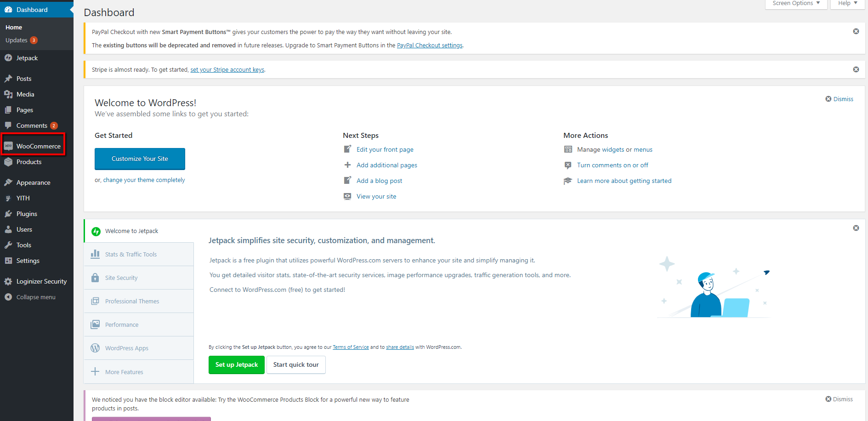
Task: Dismiss the block editor notice
Action: point(839,399)
